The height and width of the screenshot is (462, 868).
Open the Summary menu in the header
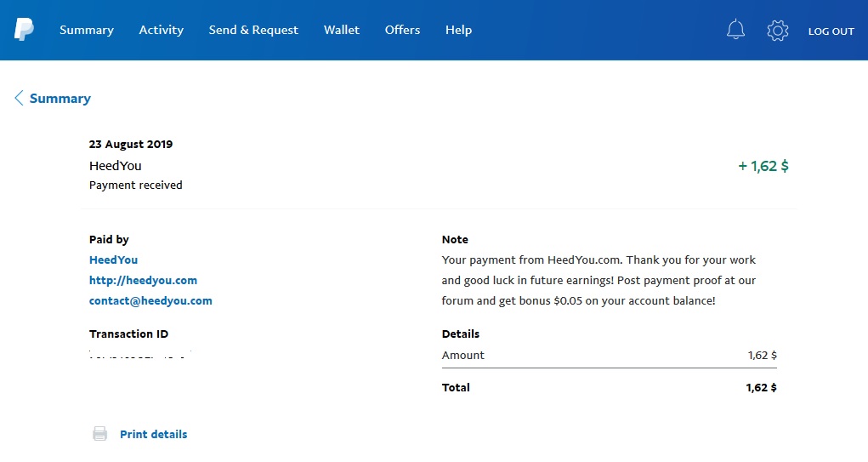tap(87, 30)
